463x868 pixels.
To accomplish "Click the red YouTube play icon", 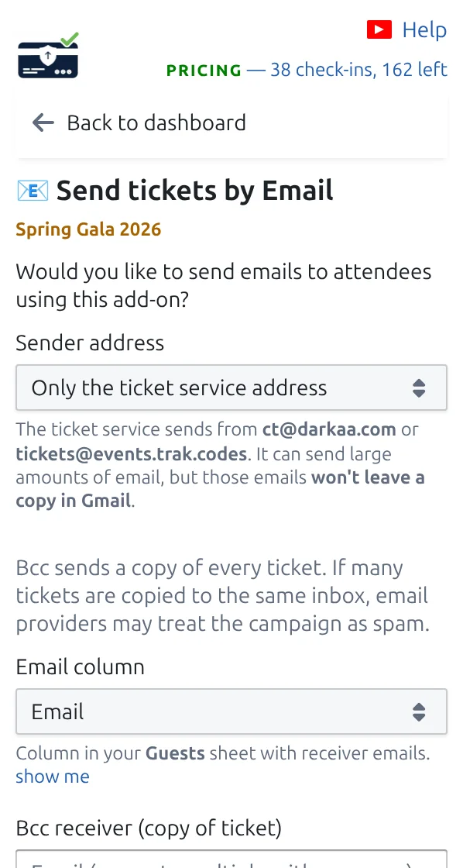I will click(379, 30).
